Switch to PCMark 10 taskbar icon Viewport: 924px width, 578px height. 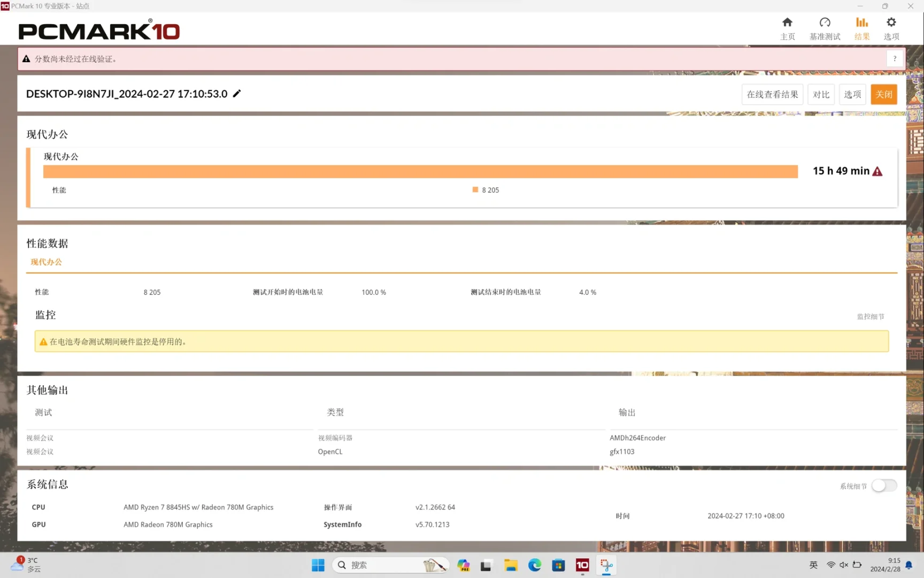click(x=582, y=565)
